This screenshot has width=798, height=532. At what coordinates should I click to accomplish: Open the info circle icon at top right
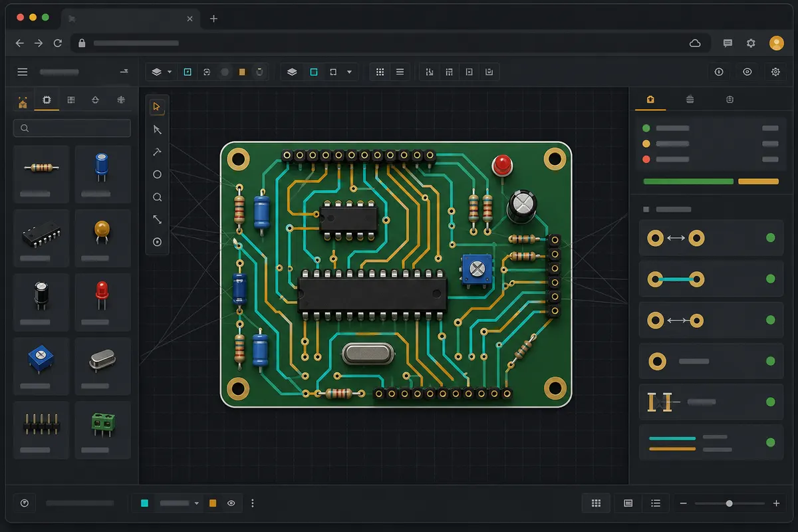(719, 72)
